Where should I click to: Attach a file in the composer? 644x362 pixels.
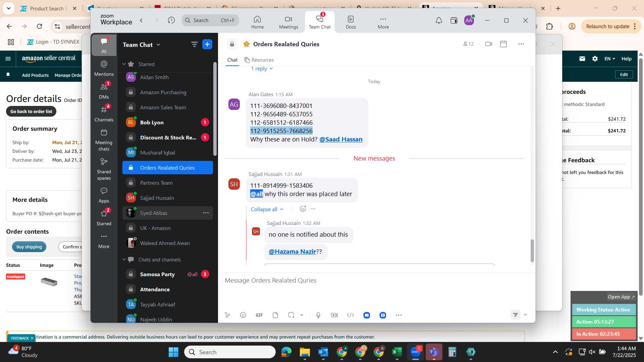click(x=275, y=315)
